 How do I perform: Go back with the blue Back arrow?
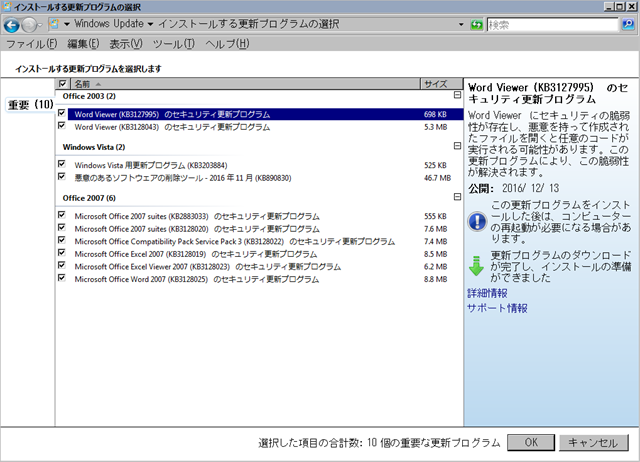point(11,25)
